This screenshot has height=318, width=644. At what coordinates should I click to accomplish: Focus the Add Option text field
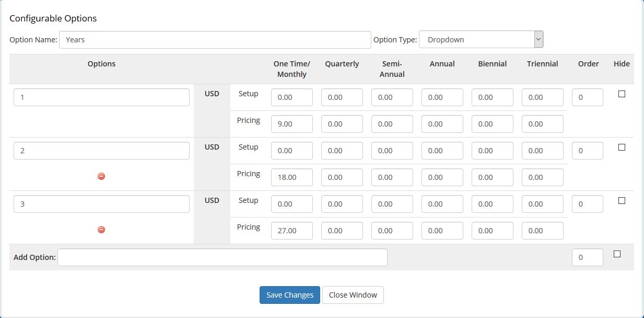(223, 257)
